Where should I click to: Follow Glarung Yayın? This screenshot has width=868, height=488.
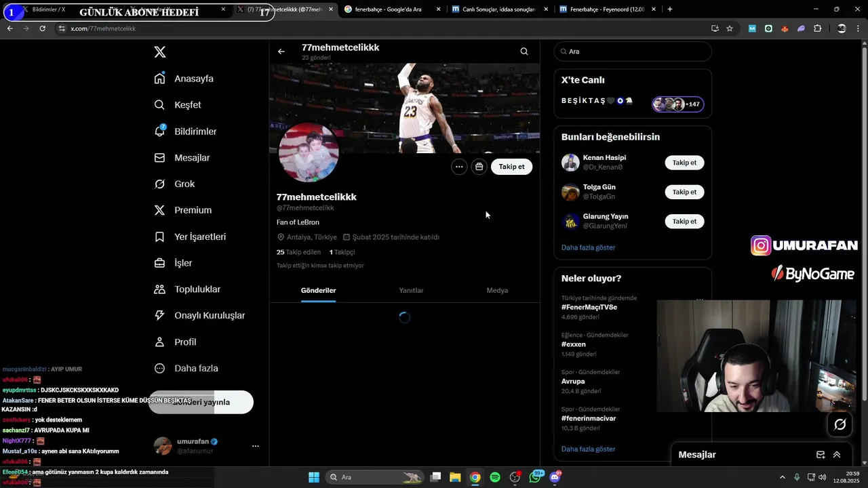(684, 221)
